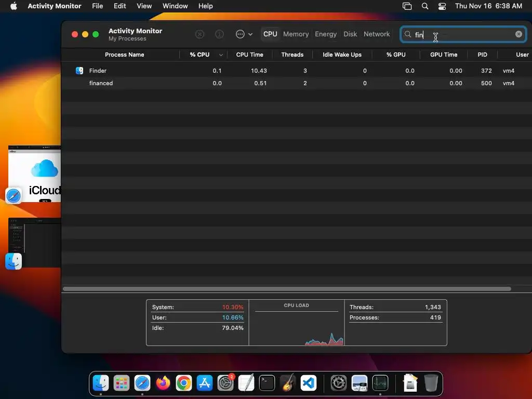This screenshot has width=532, height=399.
Task: Open Launchpad from the Dock
Action: click(x=122, y=383)
